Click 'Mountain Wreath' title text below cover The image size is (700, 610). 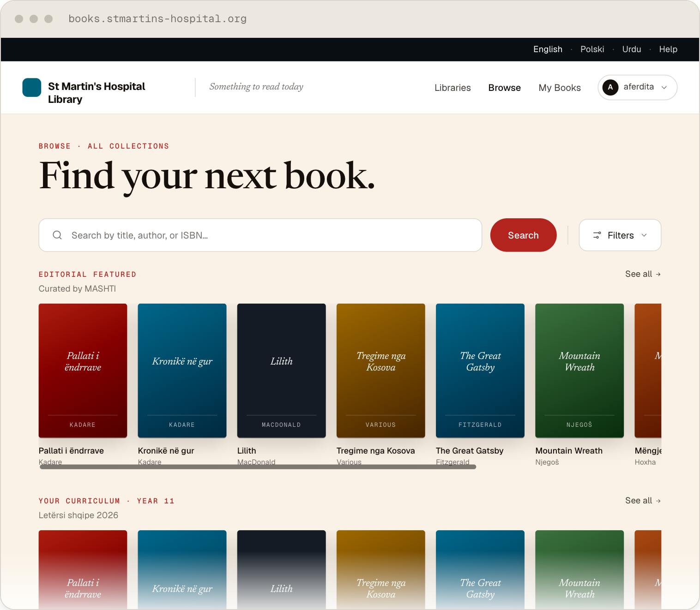[x=569, y=451]
